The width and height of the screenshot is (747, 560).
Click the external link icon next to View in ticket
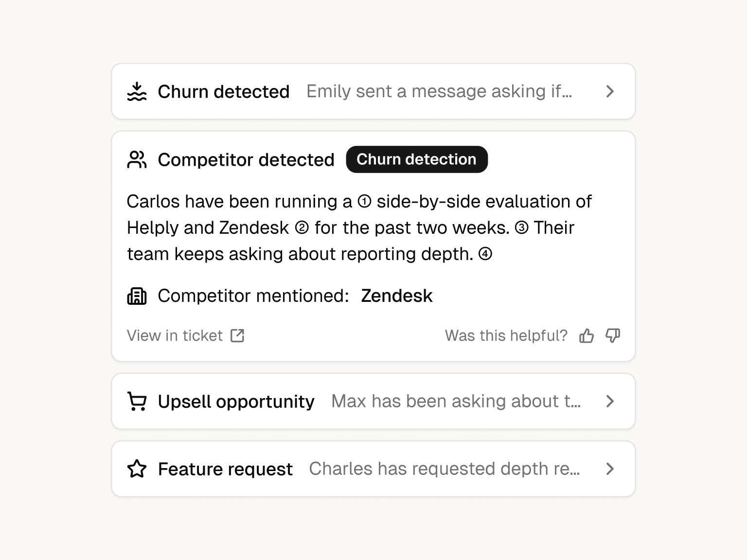click(237, 335)
